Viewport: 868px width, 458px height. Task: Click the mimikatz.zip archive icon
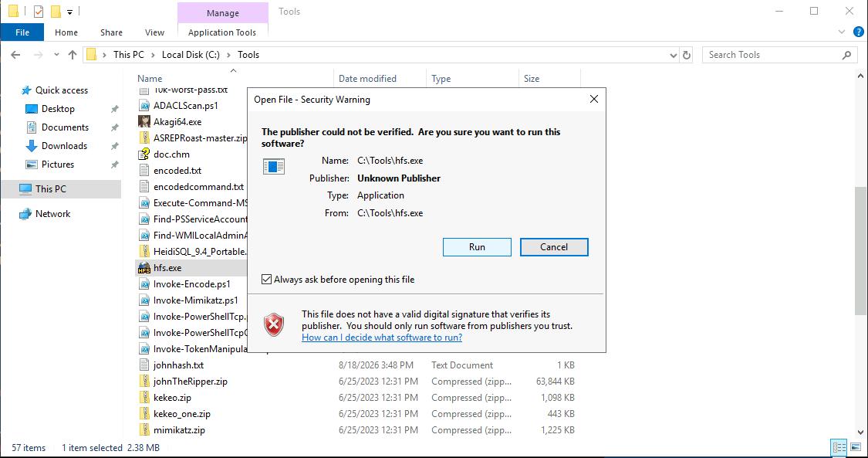144,430
